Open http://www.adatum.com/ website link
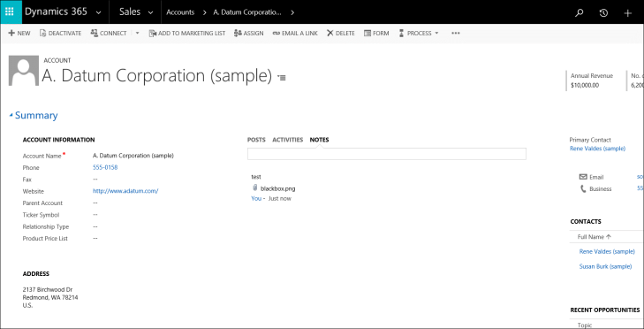 click(x=125, y=191)
